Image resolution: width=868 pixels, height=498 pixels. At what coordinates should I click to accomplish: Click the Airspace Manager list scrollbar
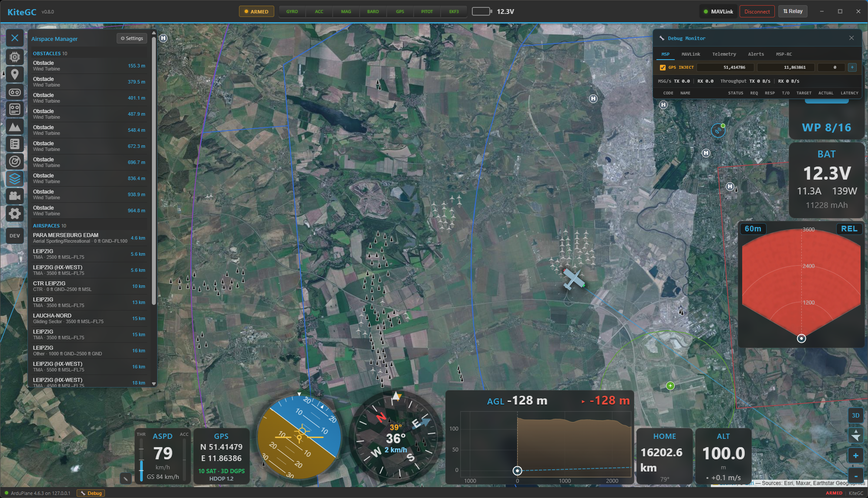tap(154, 170)
